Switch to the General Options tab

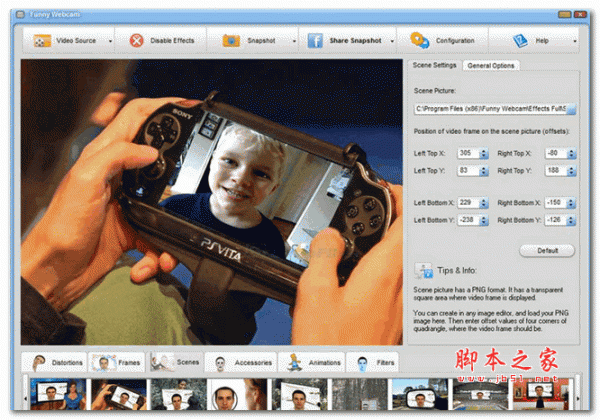click(x=491, y=66)
